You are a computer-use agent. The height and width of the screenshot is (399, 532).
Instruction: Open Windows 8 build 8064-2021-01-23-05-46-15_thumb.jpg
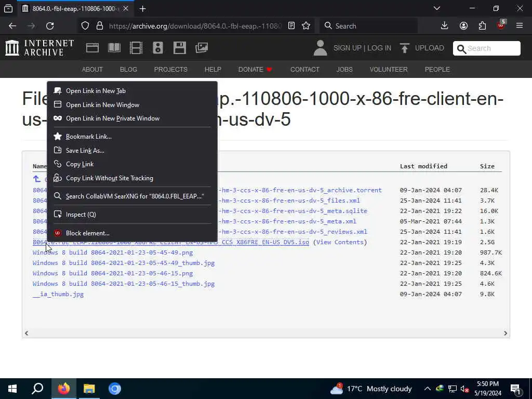(x=124, y=284)
